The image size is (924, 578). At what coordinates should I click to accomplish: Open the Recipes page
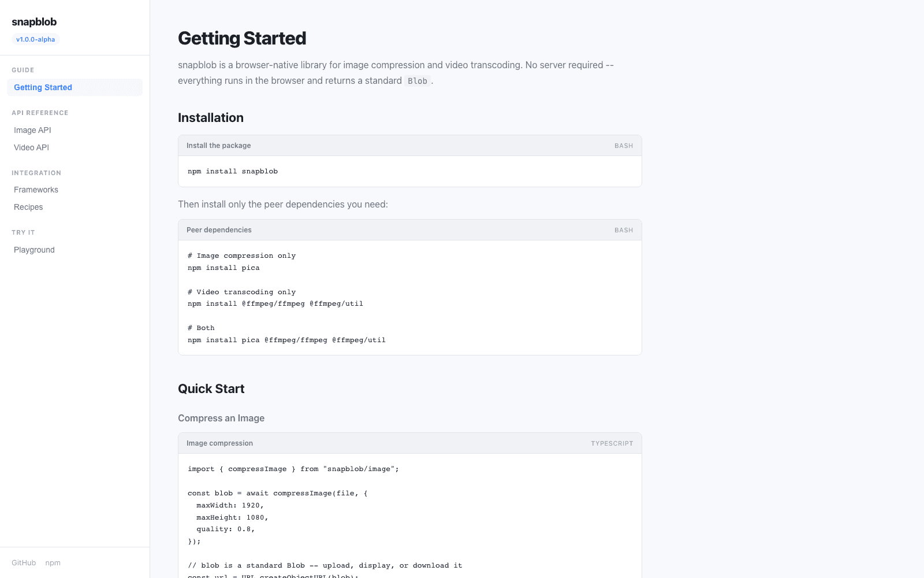(28, 207)
